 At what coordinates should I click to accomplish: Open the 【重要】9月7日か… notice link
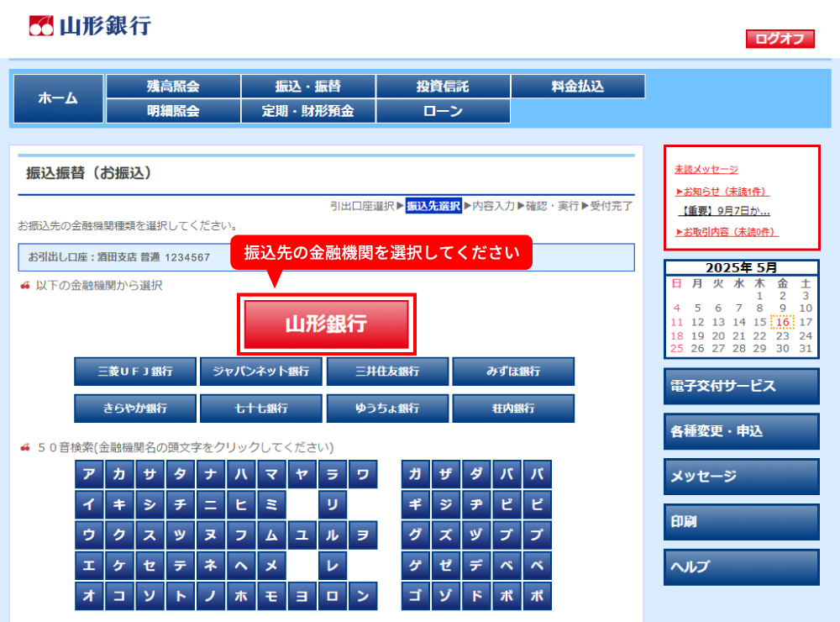tap(724, 211)
